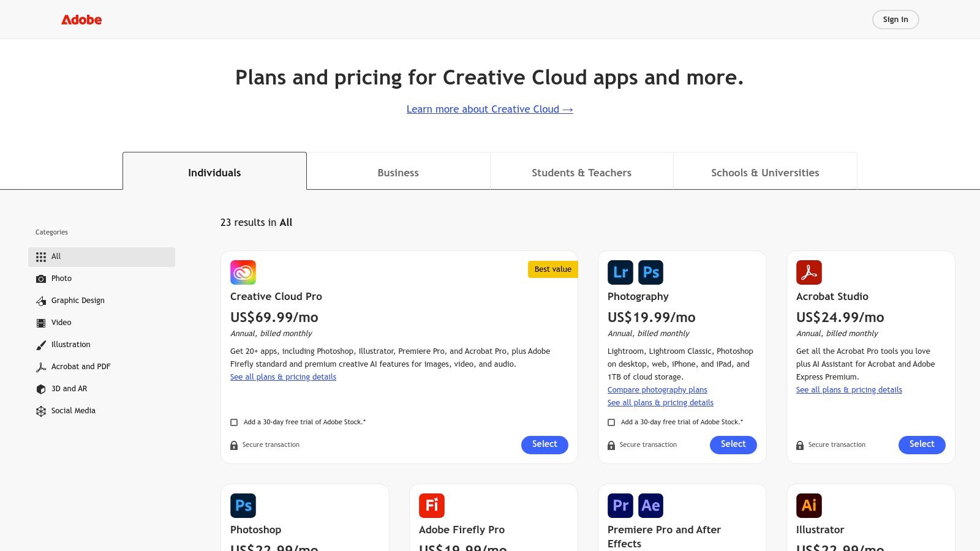980x551 pixels.
Task: Click the Illustrator app icon
Action: (x=809, y=506)
